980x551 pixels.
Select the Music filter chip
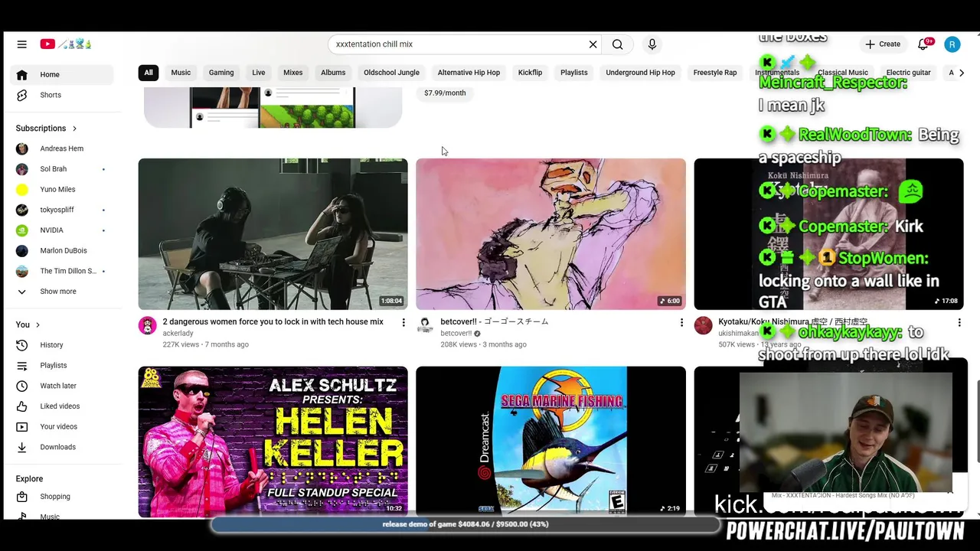tap(181, 73)
